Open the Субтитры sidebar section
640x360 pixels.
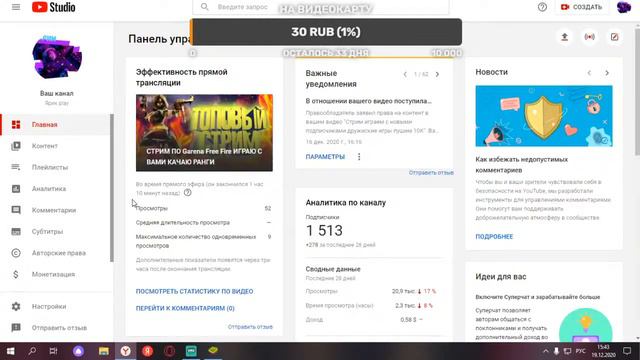tap(55, 231)
